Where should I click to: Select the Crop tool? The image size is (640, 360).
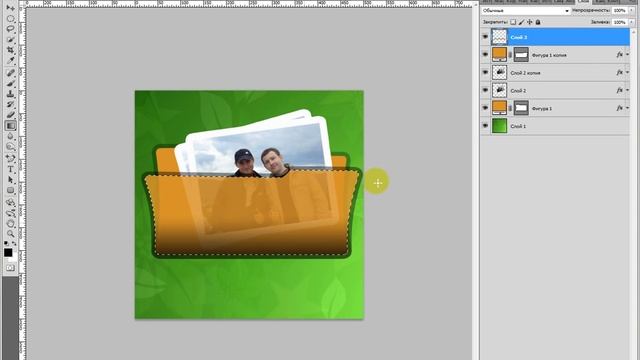(x=10, y=50)
